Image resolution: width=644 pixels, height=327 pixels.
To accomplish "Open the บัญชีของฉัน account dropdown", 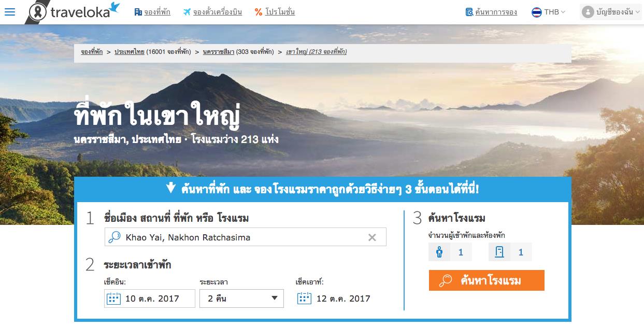I will (x=610, y=12).
